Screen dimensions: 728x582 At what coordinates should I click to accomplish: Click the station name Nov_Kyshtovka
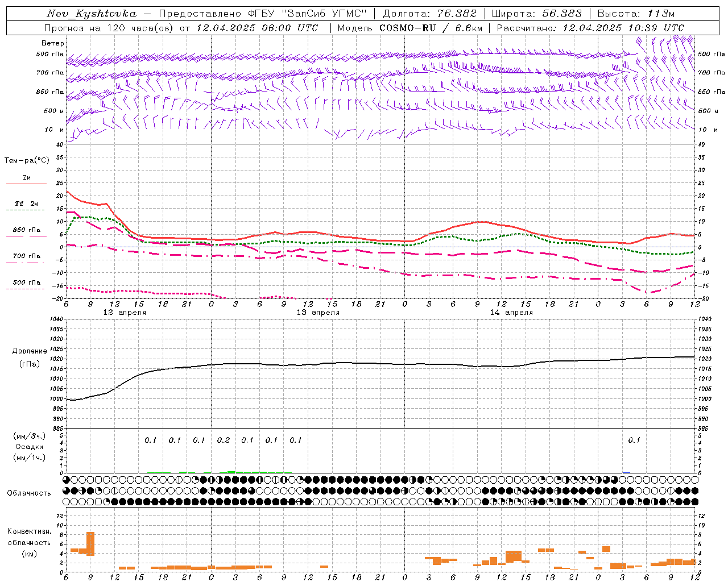(92, 14)
